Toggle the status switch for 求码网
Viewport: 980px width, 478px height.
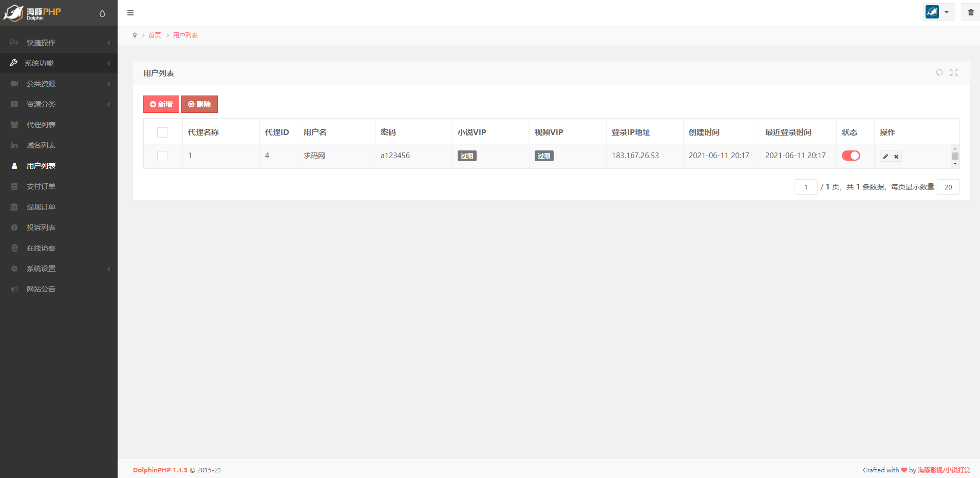point(851,156)
